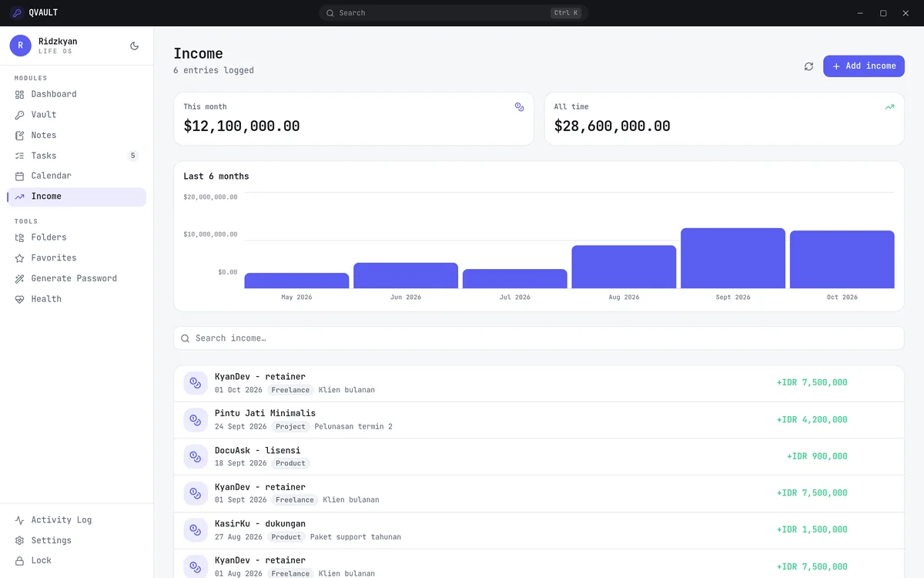Click the Notes edit icon
This screenshot has width=924, height=578.
tap(20, 135)
